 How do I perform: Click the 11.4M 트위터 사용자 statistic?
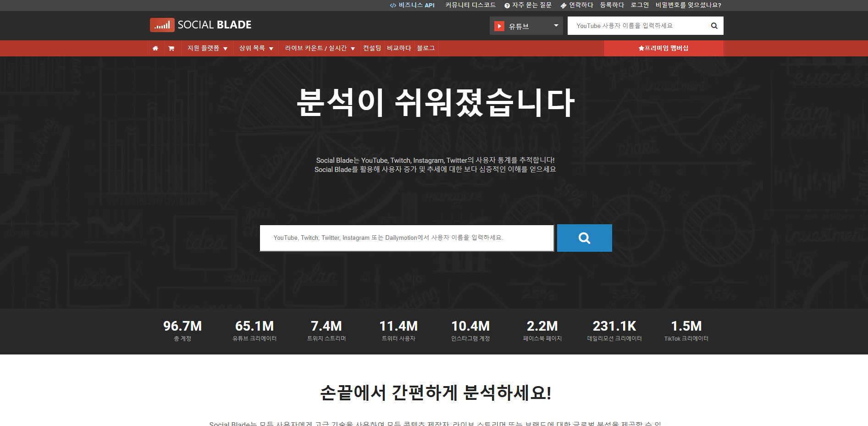(x=398, y=331)
